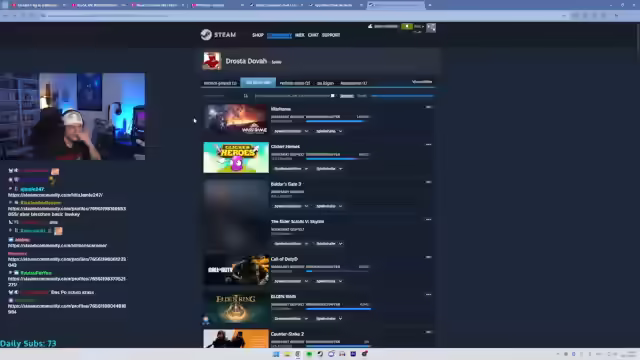Viewport: 640px width, 360px height.
Task: Open the three-dot options menu for ELDEN RING
Action: point(428,294)
